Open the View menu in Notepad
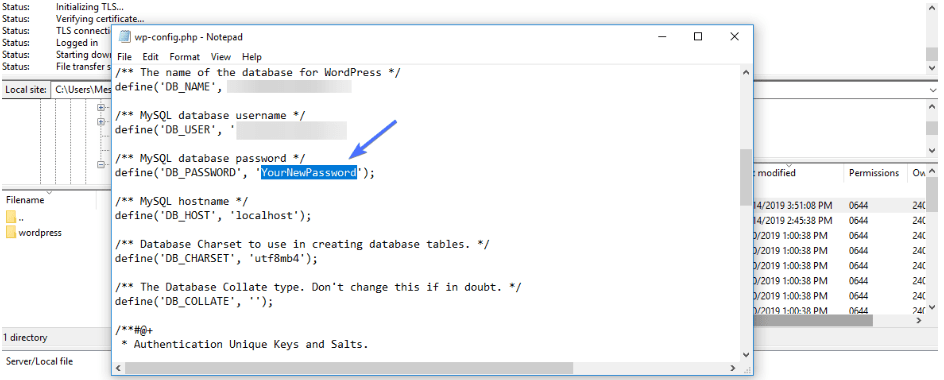Screen dimensions: 944x380 [221, 57]
